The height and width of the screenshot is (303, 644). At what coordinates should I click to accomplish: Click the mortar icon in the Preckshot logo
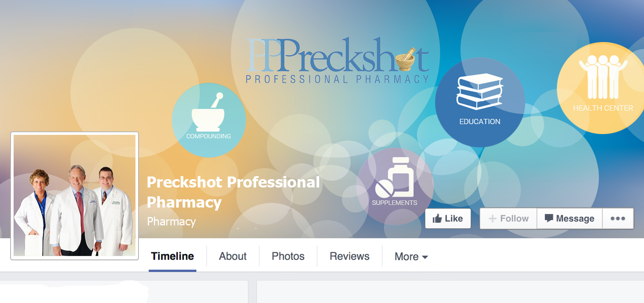406,59
